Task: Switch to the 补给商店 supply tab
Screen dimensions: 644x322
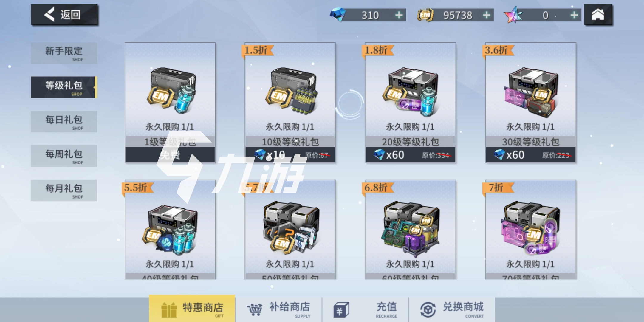Action: pos(279,309)
